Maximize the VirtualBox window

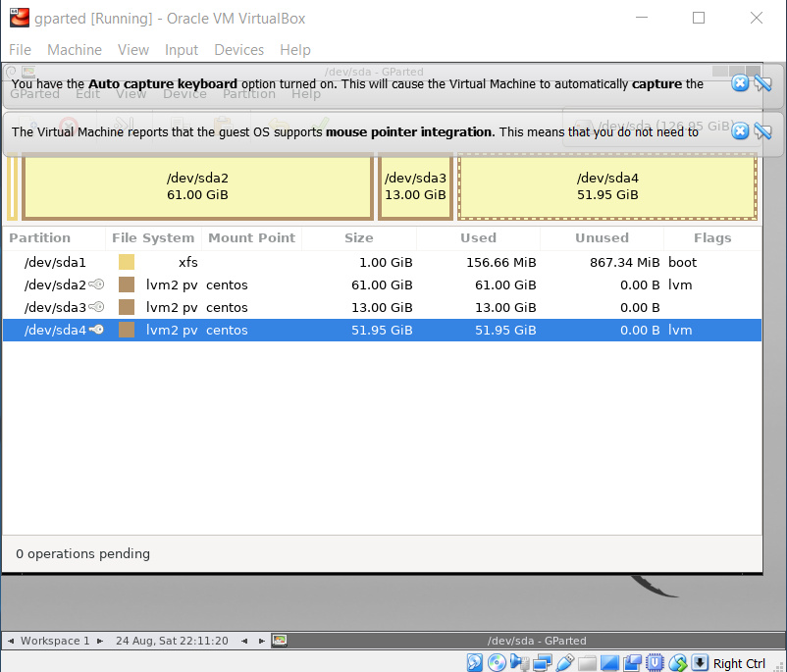tap(698, 18)
